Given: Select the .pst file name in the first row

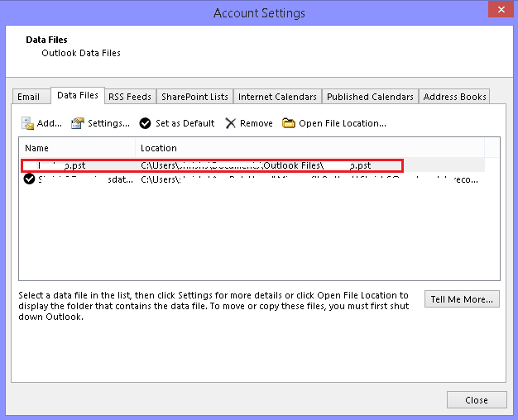Looking at the screenshot, I should pyautogui.click(x=61, y=165).
